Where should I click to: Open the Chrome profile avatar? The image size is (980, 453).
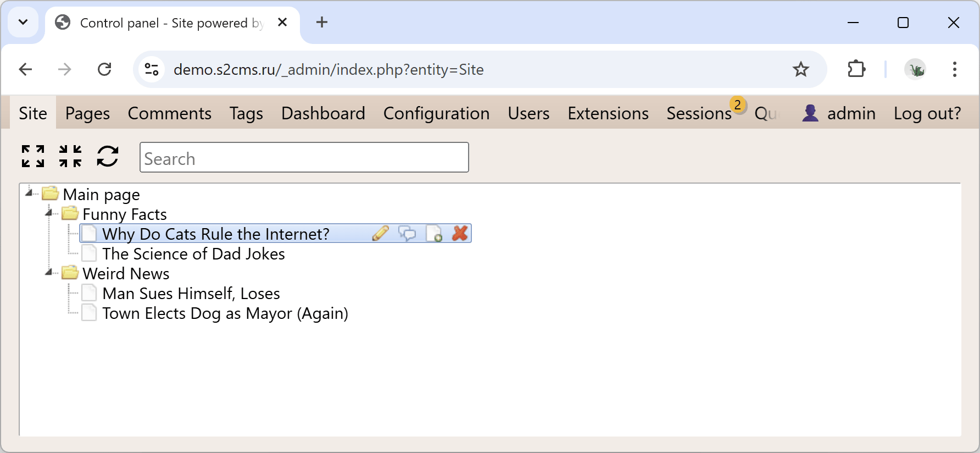(x=915, y=69)
